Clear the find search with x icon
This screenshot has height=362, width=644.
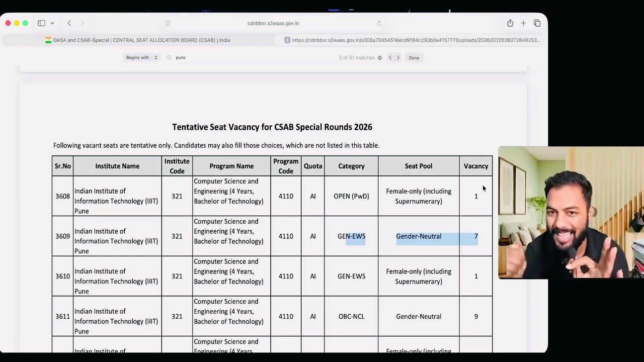[379, 58]
